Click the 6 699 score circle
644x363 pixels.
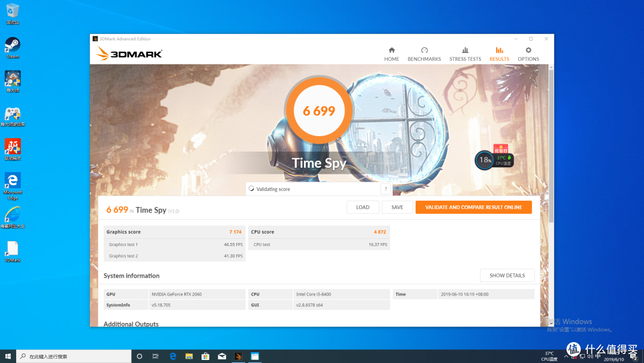pyautogui.click(x=318, y=110)
